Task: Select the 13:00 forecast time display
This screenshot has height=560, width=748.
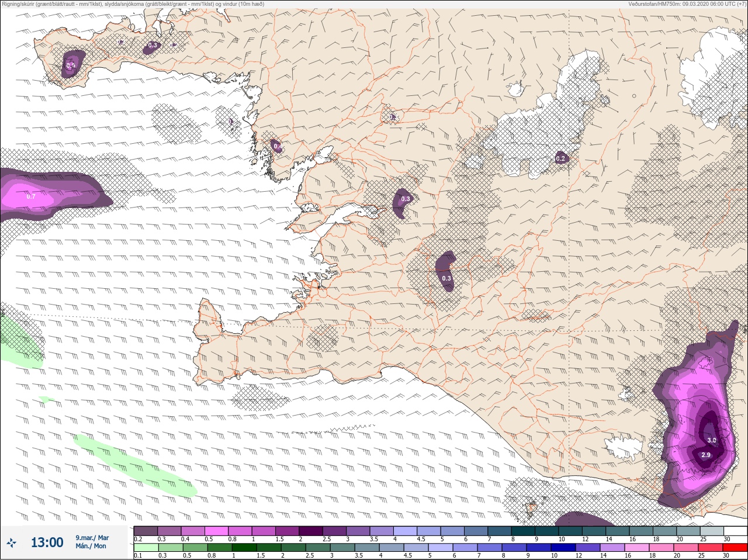Action: 47,542
